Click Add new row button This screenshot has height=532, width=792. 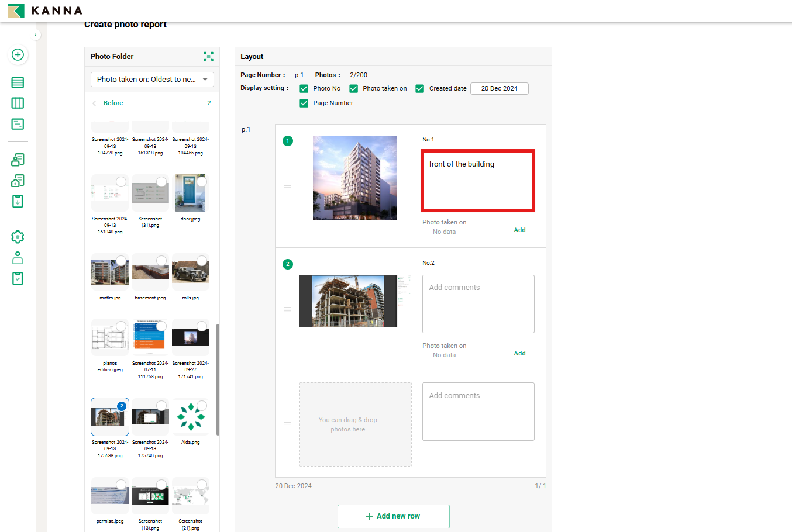click(x=393, y=516)
